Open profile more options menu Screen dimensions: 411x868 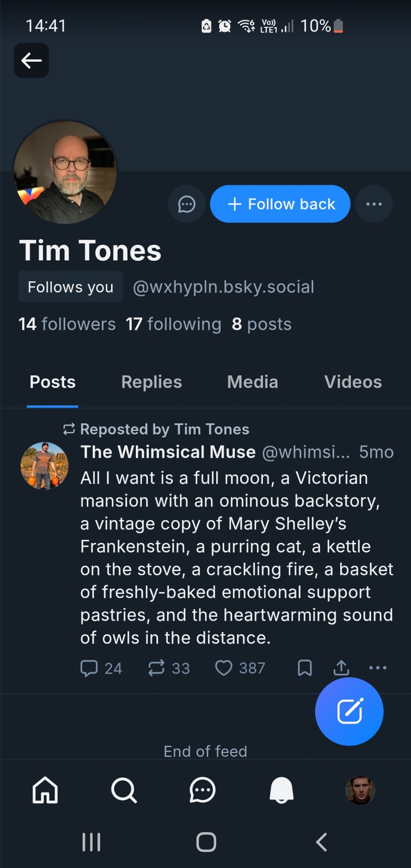374,204
